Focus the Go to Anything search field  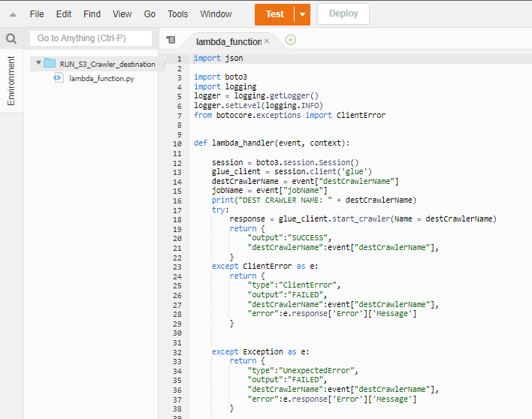(x=90, y=38)
